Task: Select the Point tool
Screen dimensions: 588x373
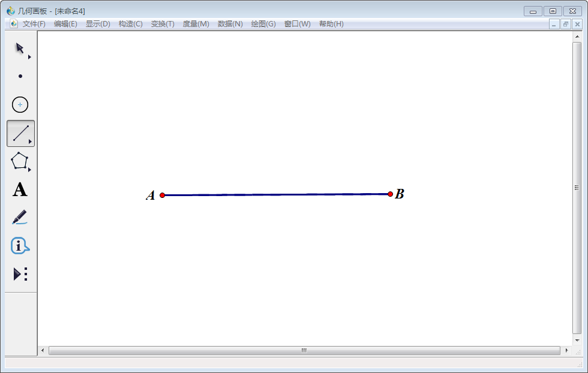Action: [20, 76]
